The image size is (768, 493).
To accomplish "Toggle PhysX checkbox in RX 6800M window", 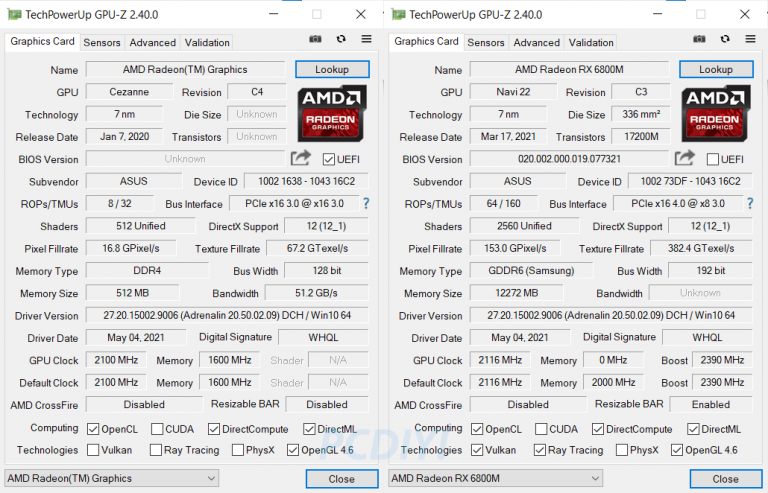I will pyautogui.click(x=622, y=450).
